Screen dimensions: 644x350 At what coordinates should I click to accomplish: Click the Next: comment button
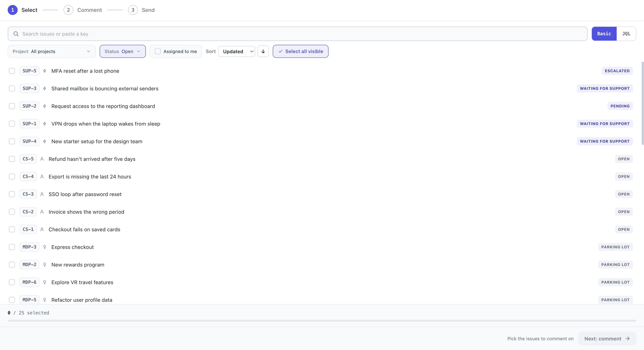[607, 339]
